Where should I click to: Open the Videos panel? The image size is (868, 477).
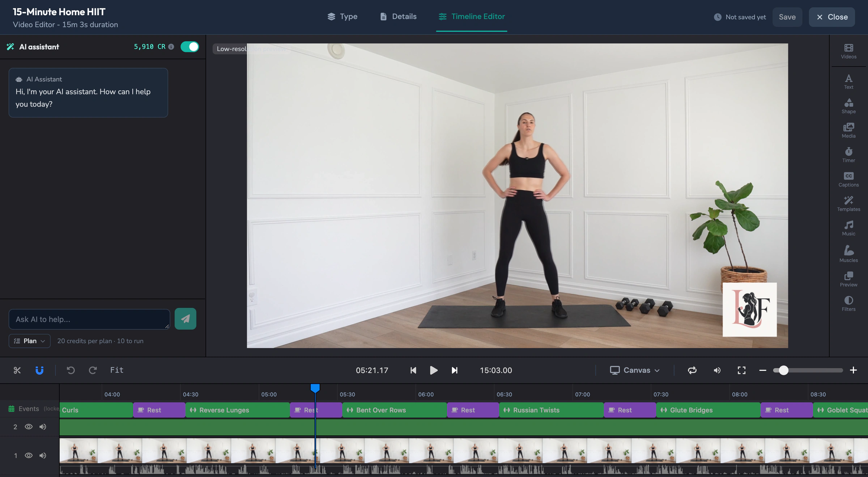click(x=848, y=51)
